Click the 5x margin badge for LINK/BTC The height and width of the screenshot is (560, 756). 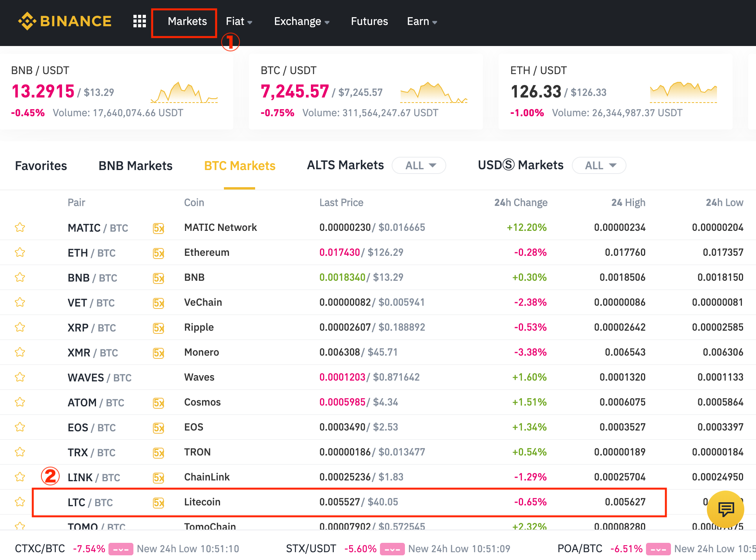coord(158,478)
